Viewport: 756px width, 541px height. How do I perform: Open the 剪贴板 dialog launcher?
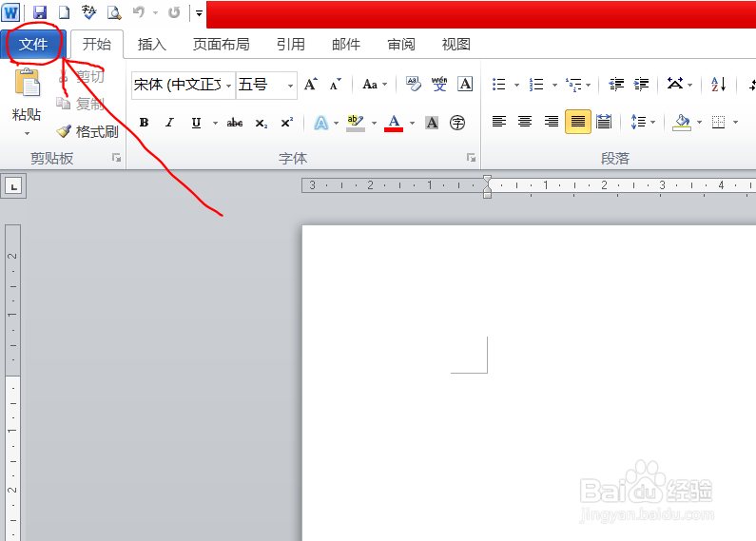(117, 158)
